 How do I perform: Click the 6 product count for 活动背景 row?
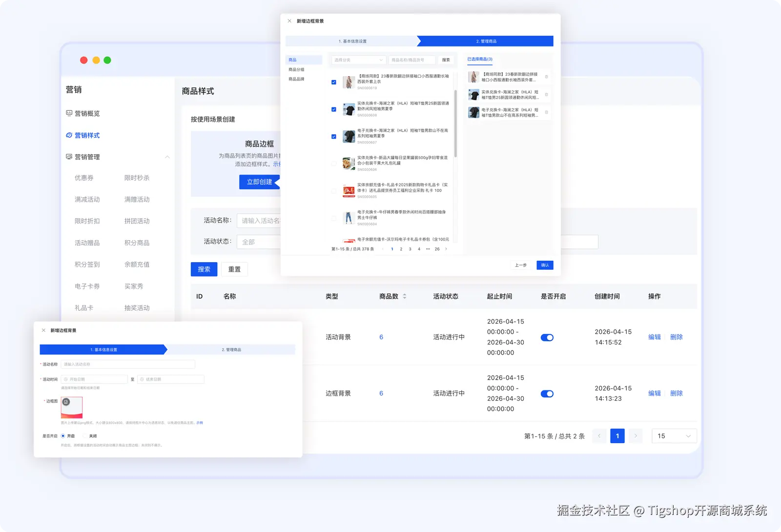point(381,337)
